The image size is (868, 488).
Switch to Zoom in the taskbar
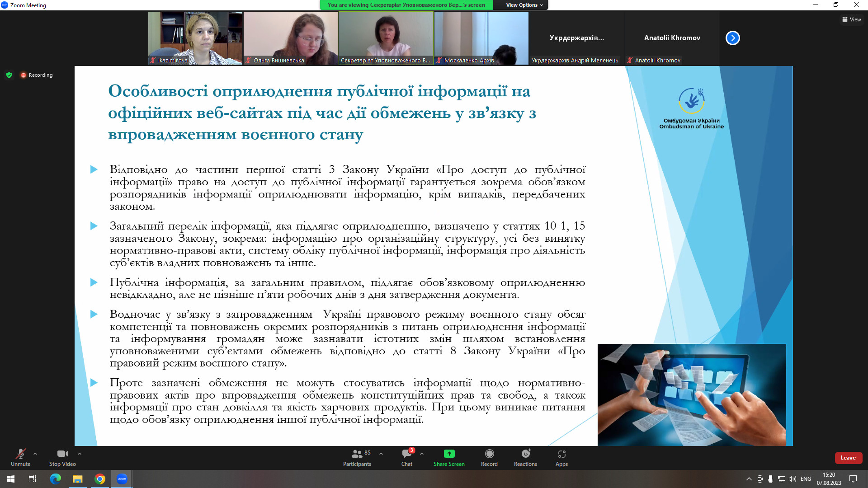[x=122, y=479]
